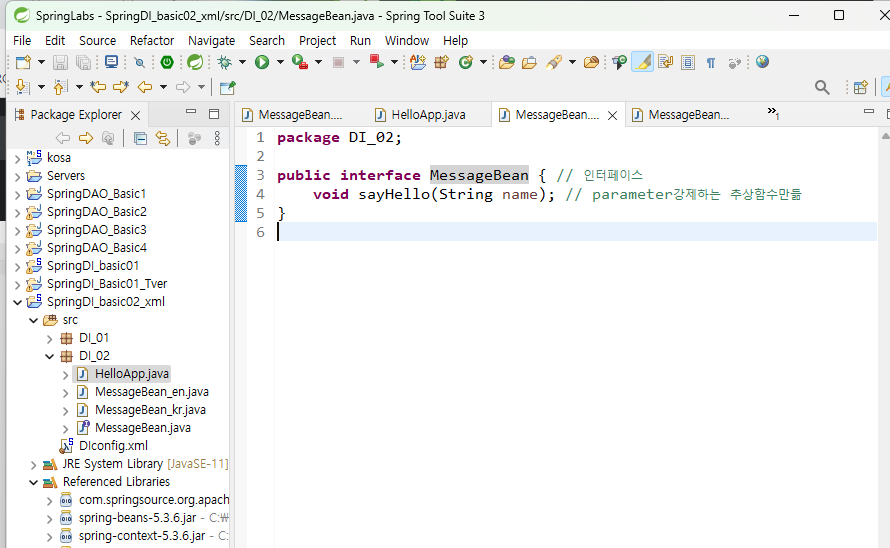The image size is (890, 548).
Task: Open the web browser globe icon
Action: tap(762, 61)
